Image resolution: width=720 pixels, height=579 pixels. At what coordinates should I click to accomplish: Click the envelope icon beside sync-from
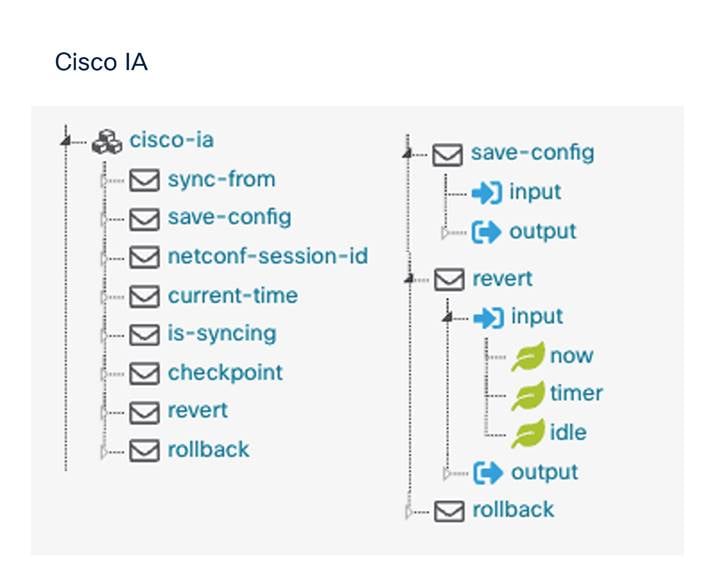tap(144, 180)
